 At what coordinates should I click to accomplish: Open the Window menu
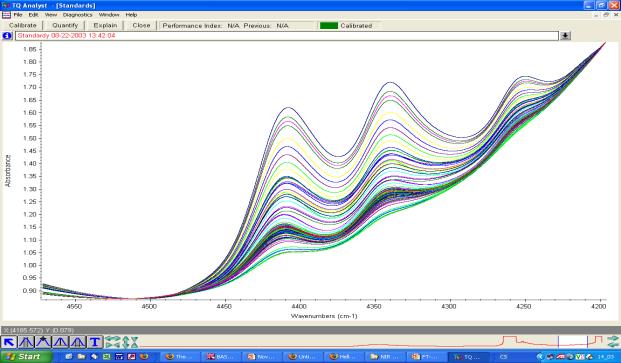109,15
